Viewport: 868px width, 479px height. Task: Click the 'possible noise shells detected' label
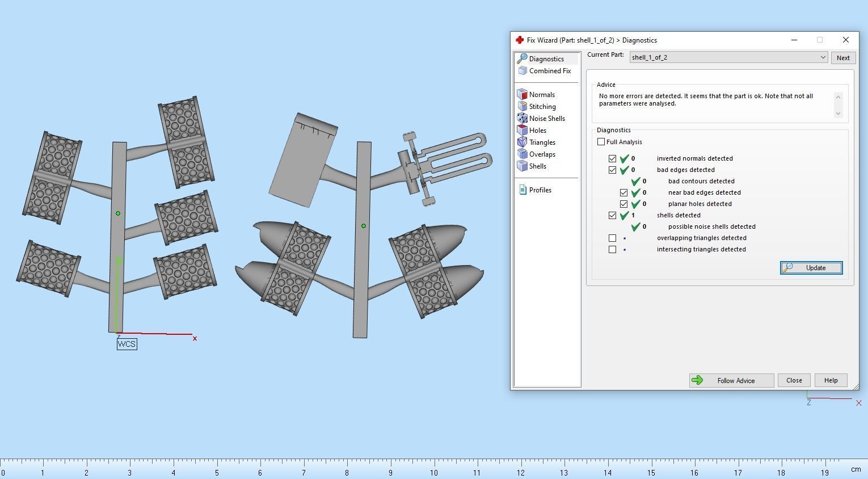pyautogui.click(x=712, y=226)
